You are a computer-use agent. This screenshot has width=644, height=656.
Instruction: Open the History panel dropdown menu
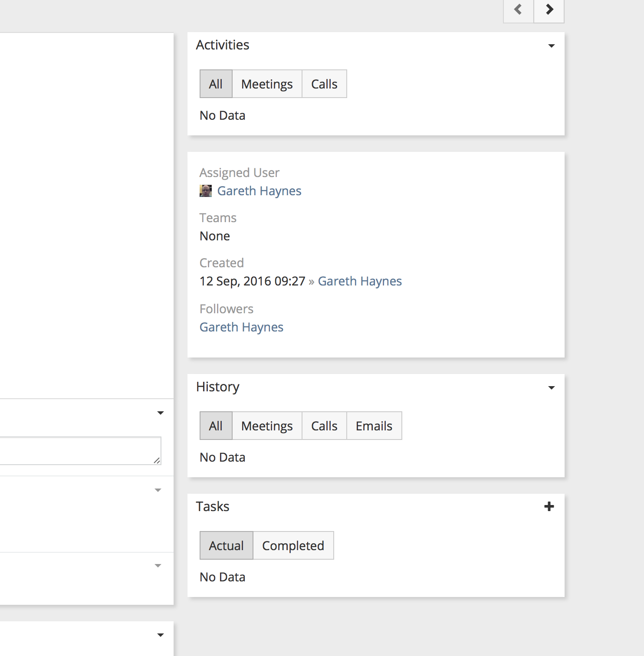[x=551, y=388]
